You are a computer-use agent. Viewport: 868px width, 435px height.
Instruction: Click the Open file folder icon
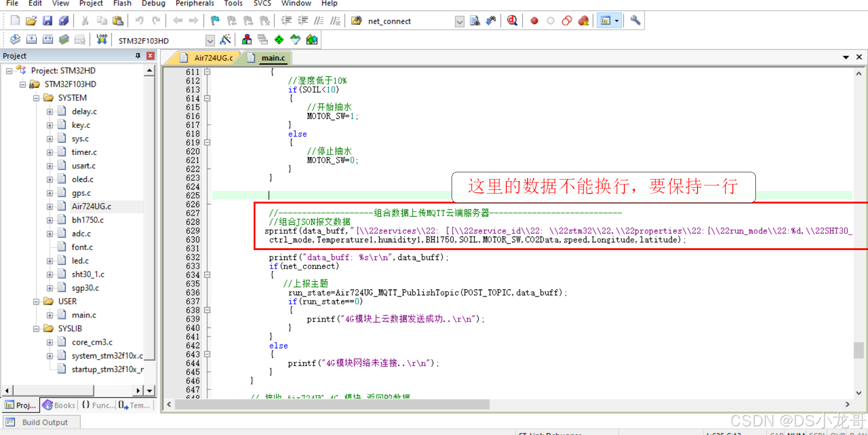(31, 21)
